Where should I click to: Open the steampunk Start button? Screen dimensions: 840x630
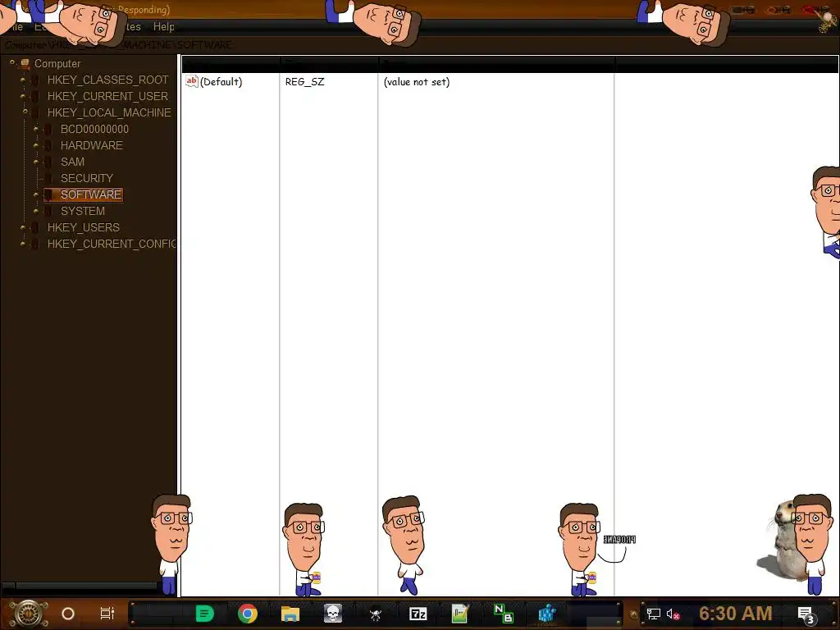[29, 614]
